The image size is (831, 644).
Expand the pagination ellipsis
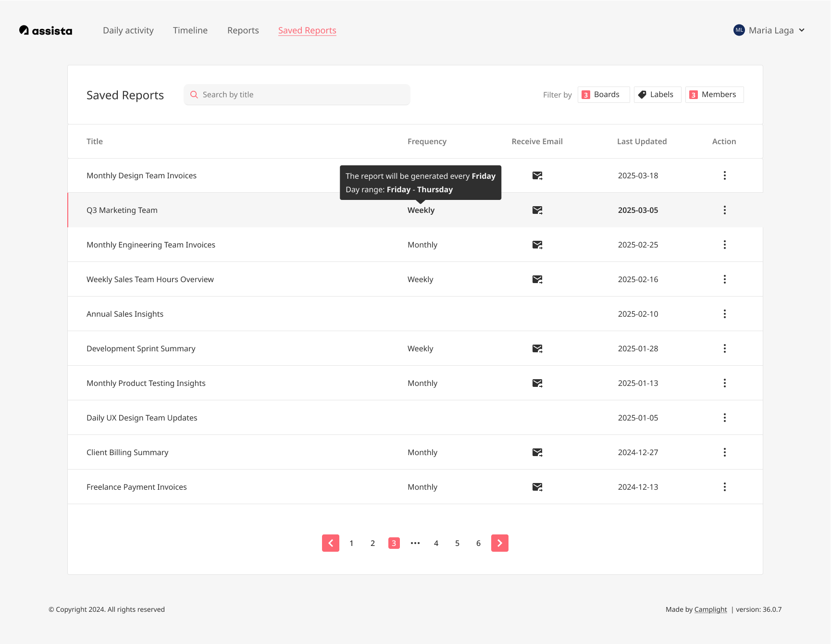point(415,543)
